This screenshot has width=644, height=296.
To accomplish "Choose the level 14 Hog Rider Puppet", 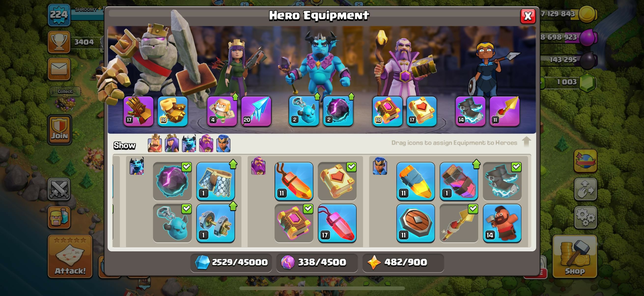I will (x=502, y=223).
